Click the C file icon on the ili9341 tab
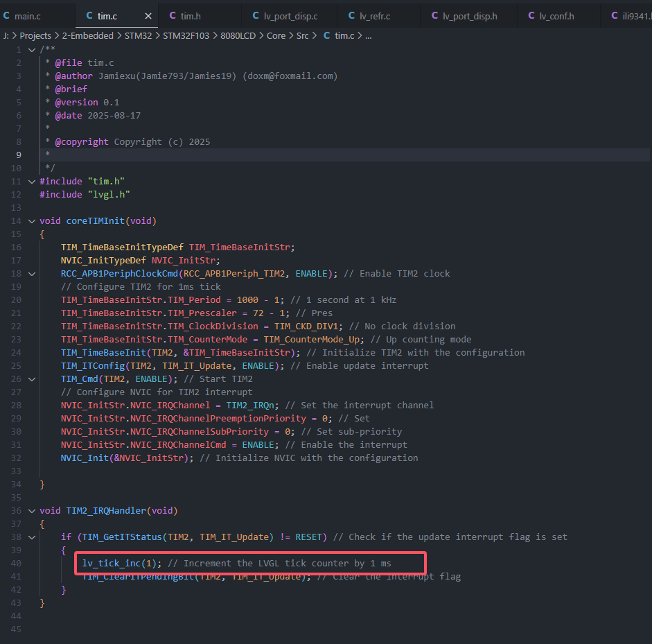This screenshot has height=644, width=652. point(615,16)
